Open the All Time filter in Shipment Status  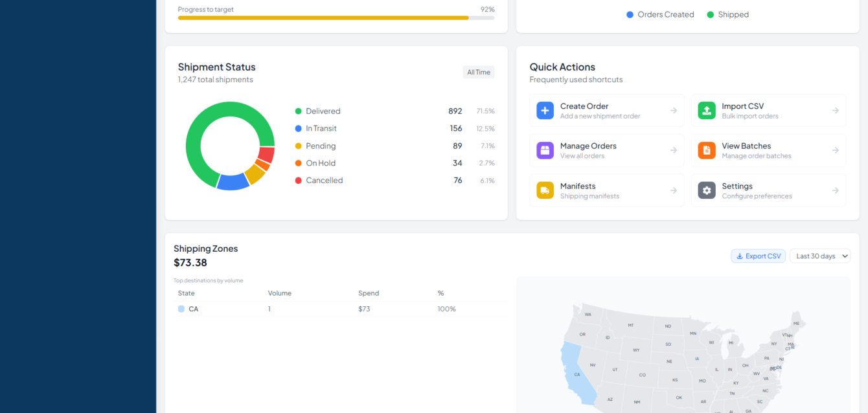coord(478,73)
